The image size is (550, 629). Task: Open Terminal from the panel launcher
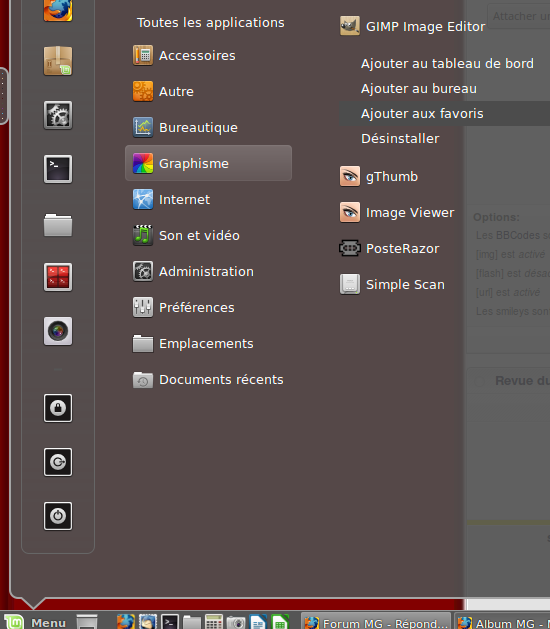point(170,622)
